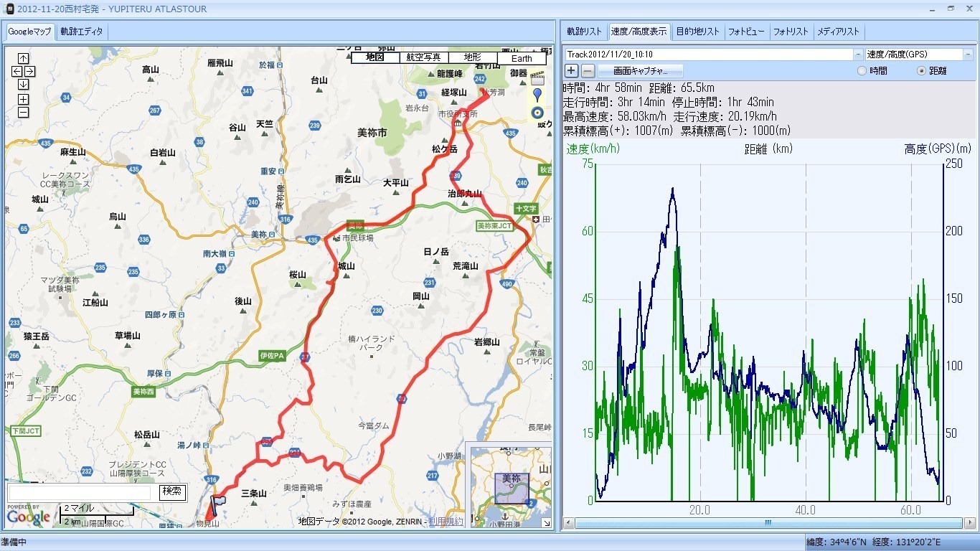Click the 美祢JCT junction label on the map
980x551 pixels.
coord(493,225)
